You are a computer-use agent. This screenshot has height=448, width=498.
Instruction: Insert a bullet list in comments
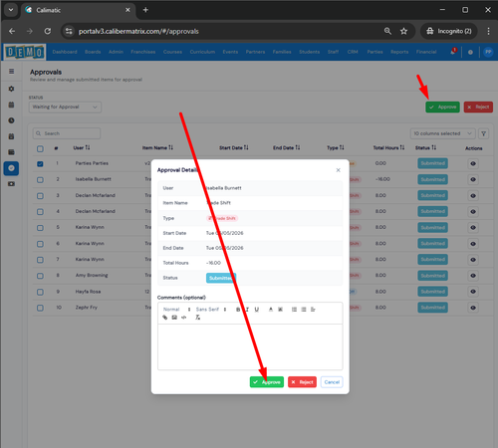point(304,310)
